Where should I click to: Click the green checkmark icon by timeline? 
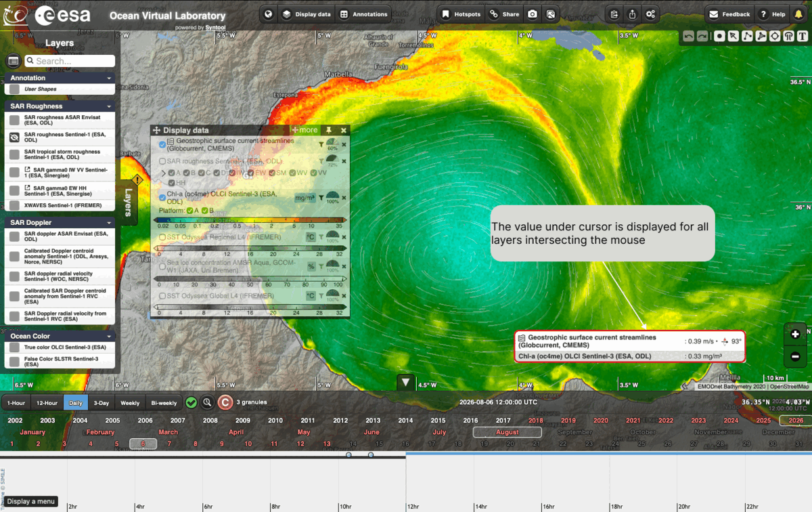coord(191,402)
